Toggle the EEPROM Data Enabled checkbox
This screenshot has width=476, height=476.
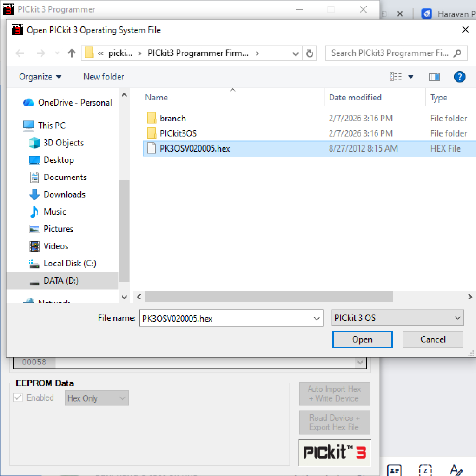click(x=18, y=398)
